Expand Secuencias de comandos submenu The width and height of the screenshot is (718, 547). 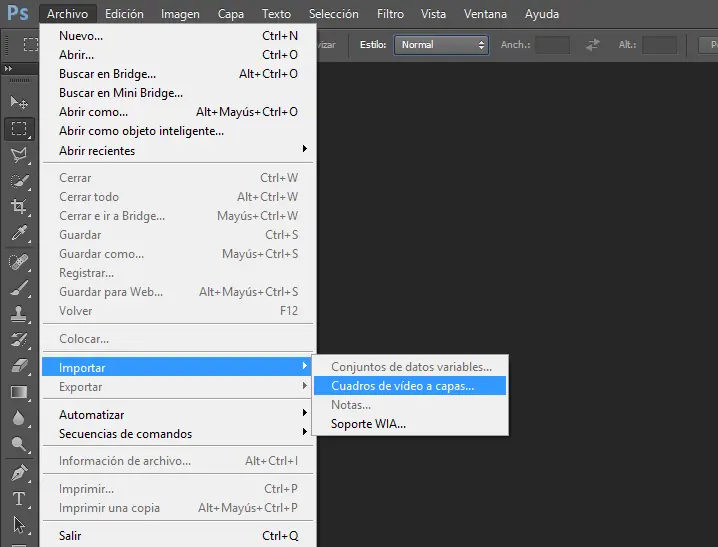(x=178, y=433)
